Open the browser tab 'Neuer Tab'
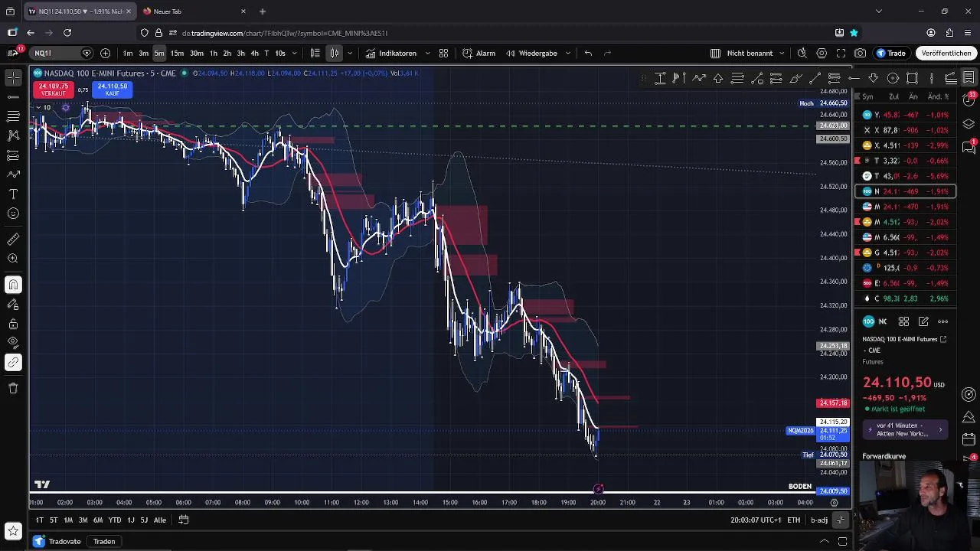Screen dimensions: 980x551 [x=194, y=11]
